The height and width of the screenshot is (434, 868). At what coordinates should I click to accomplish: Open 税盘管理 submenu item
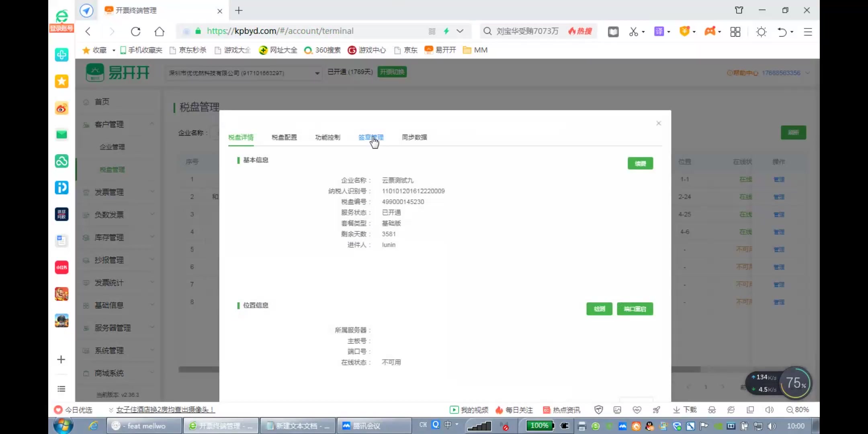[112, 170]
